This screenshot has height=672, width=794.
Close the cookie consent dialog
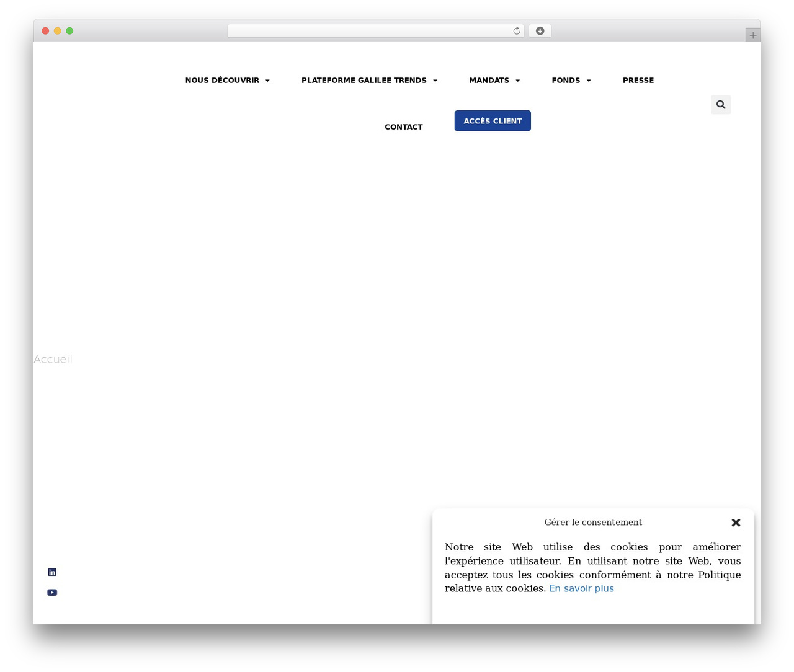736,523
